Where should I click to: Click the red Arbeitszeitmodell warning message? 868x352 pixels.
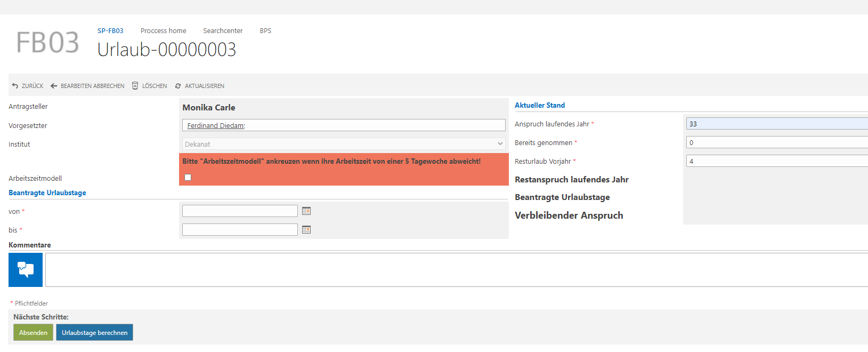point(331,161)
